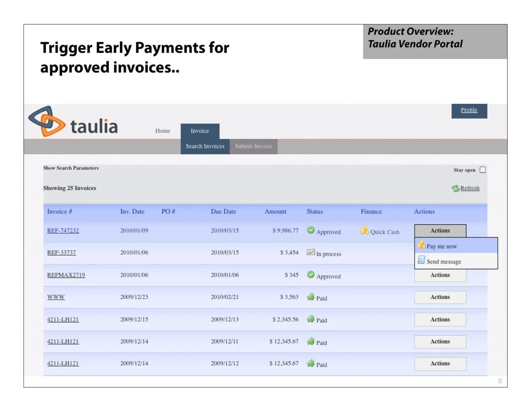Click Paid icon for $2,345.56 invoice

(x=311, y=319)
